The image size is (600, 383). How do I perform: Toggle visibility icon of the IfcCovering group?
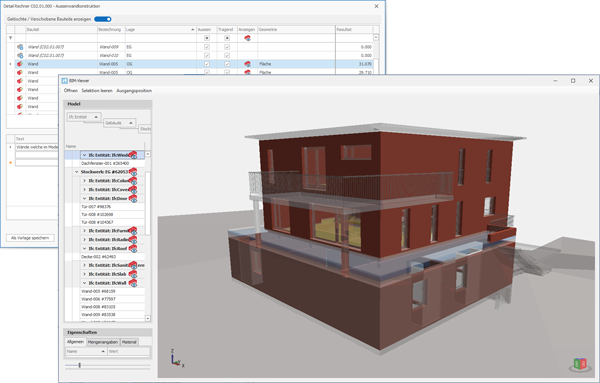point(133,189)
